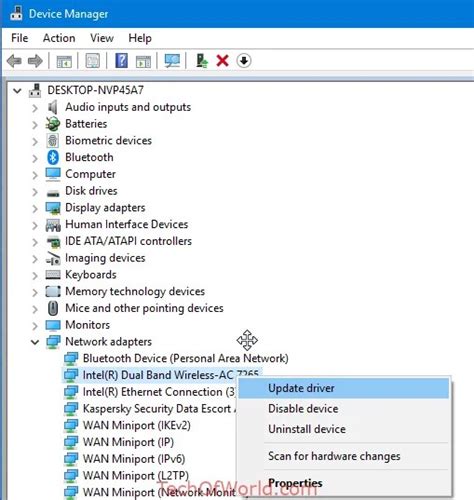
Task: Click the Human Interface Devices icon
Action: 53,225
